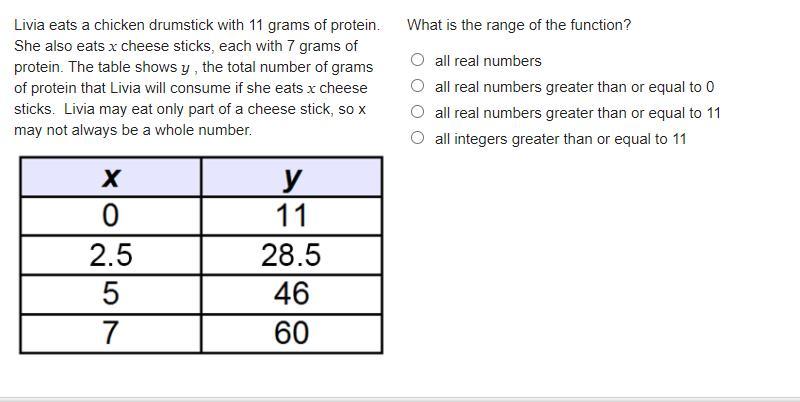Image resolution: width=800 pixels, height=402 pixels.
Task: Click the word problem paragraph about Livia
Action: tap(197, 78)
